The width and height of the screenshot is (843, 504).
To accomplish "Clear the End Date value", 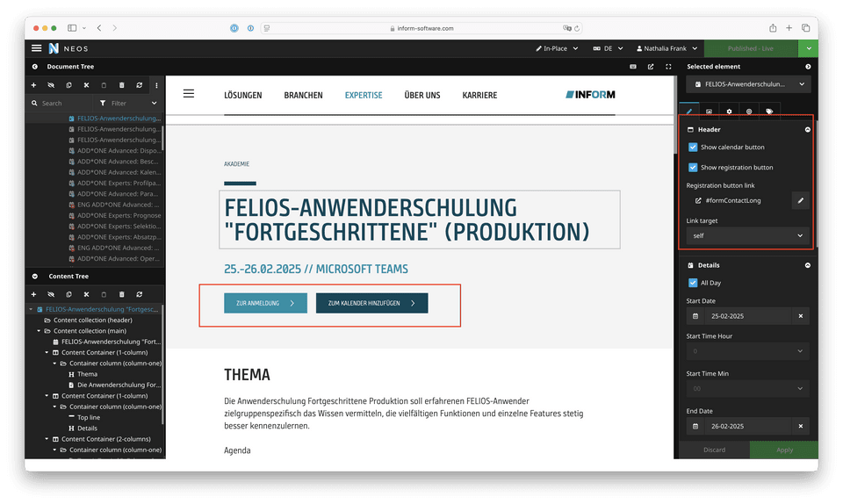I will (x=801, y=426).
